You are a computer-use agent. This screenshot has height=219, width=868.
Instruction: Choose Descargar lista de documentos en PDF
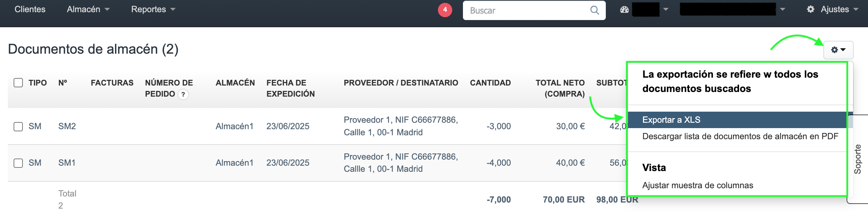click(740, 136)
